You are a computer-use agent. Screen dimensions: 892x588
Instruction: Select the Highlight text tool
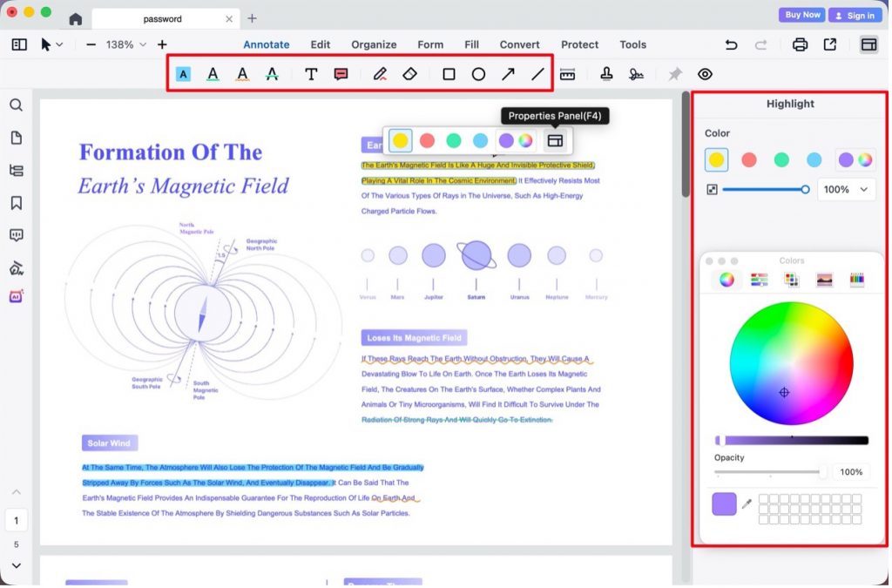183,74
